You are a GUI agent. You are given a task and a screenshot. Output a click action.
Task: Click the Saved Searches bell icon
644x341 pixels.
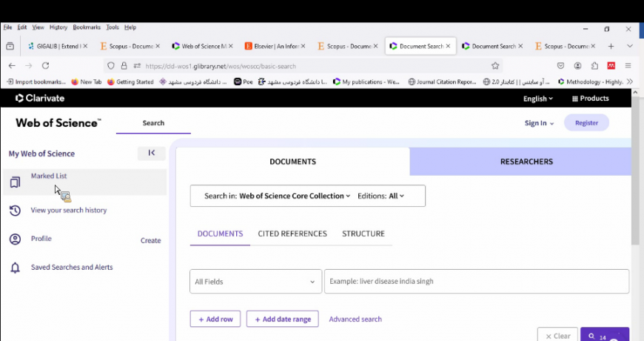click(x=15, y=268)
